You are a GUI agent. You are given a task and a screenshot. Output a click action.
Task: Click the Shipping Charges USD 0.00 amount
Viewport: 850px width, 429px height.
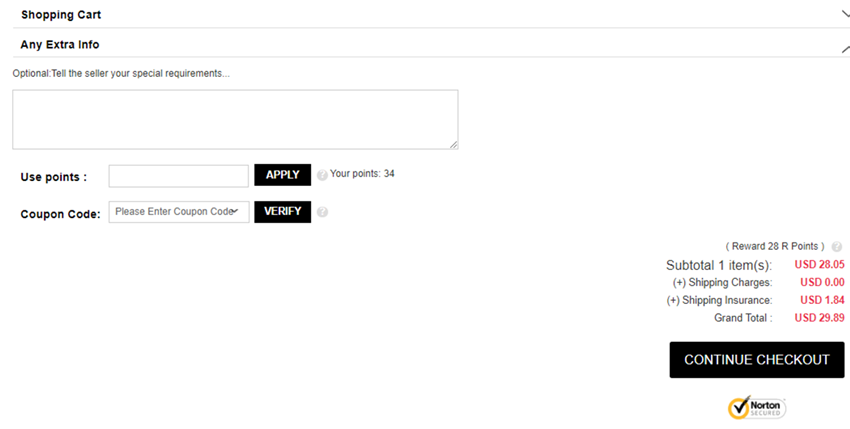click(x=822, y=283)
